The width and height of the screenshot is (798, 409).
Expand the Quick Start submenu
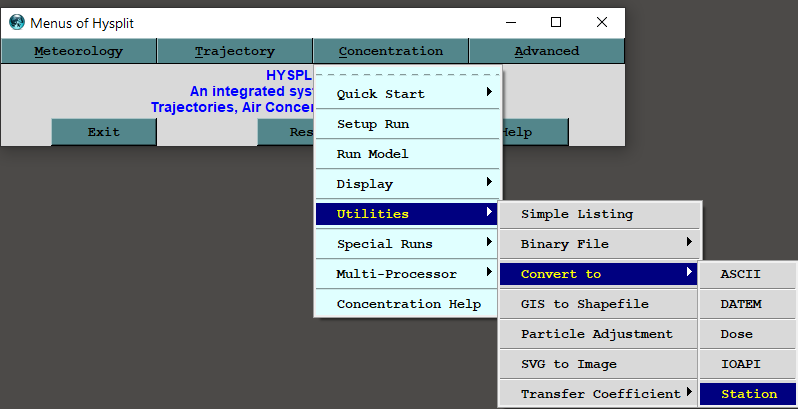407,94
